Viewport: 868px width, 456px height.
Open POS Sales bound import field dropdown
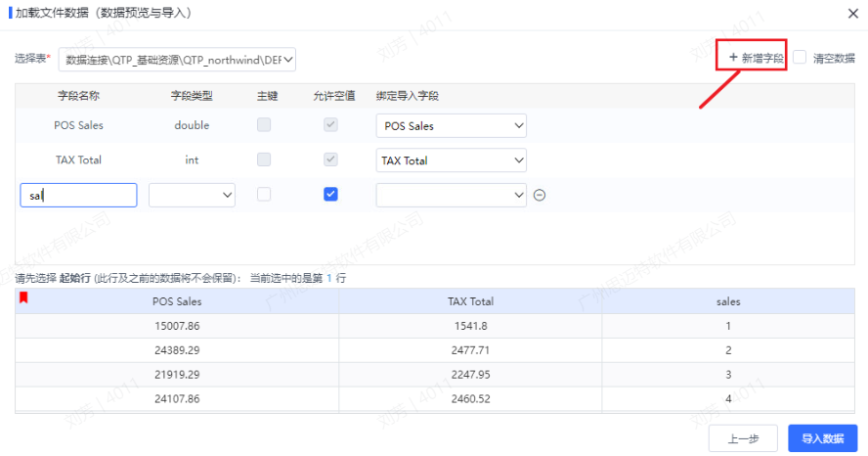(452, 126)
